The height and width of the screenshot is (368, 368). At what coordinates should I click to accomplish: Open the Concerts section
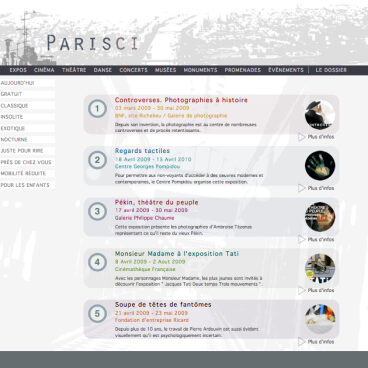click(133, 70)
